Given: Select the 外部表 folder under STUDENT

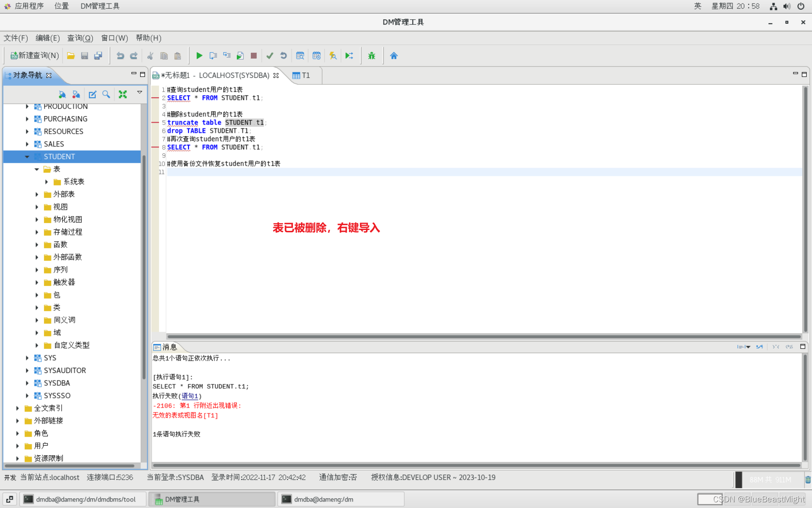Looking at the screenshot, I should 64,194.
